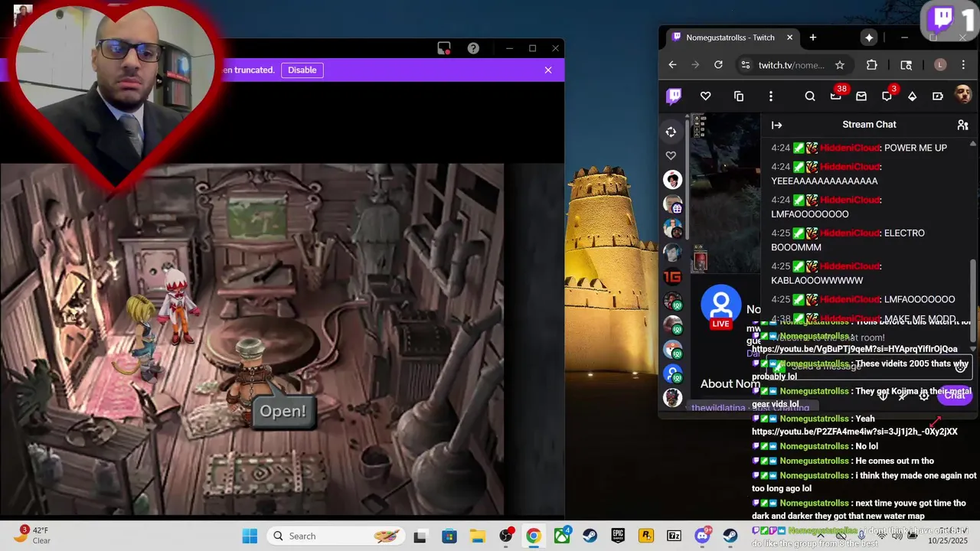Open the help question mark in game window

tap(473, 48)
